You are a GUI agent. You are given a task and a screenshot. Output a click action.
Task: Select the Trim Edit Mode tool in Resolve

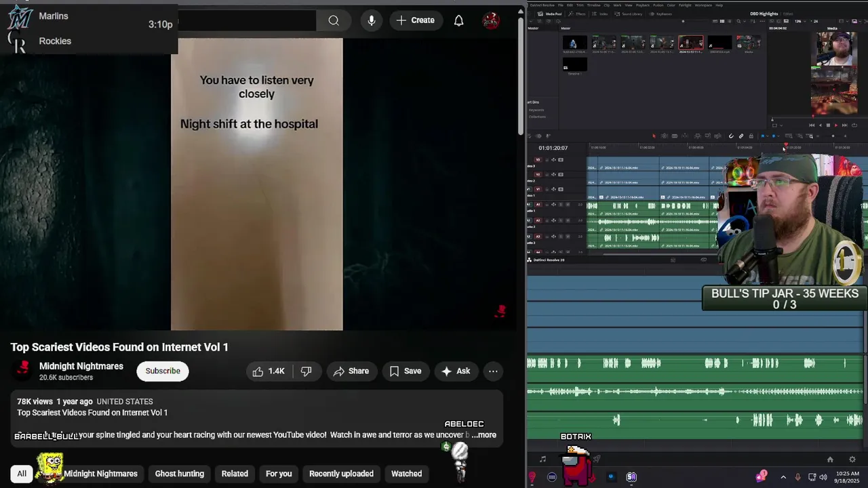tap(665, 136)
